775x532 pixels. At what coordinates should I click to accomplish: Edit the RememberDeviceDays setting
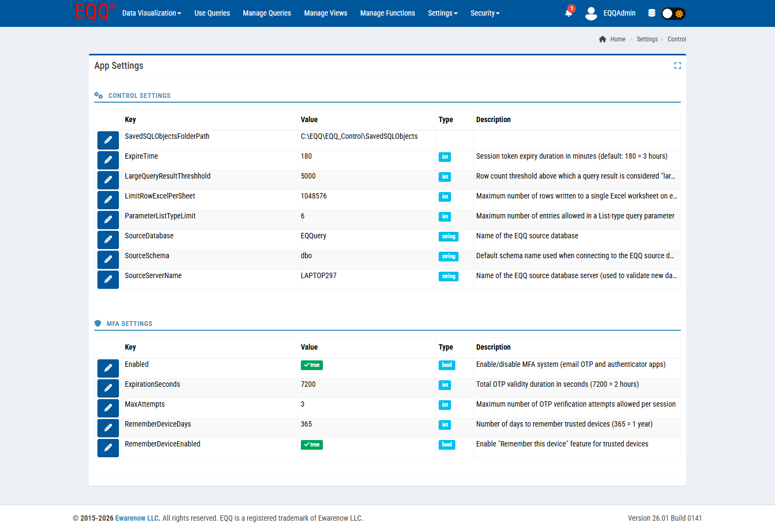[108, 428]
